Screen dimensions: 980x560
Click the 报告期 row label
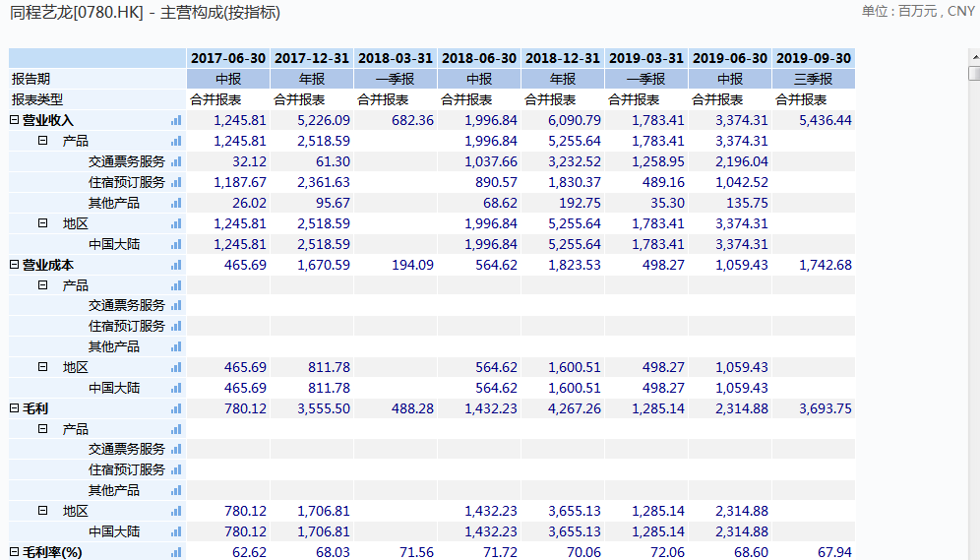pyautogui.click(x=31, y=79)
